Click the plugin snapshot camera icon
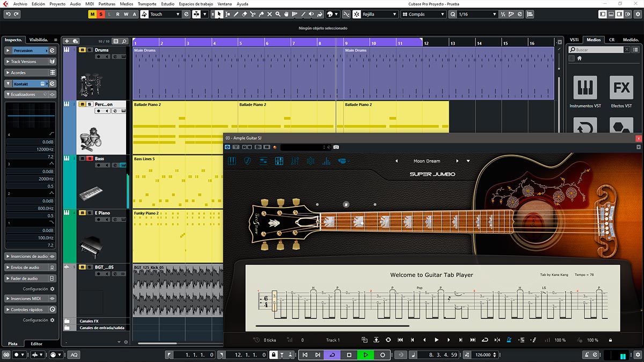This screenshot has height=362, width=644. click(336, 147)
